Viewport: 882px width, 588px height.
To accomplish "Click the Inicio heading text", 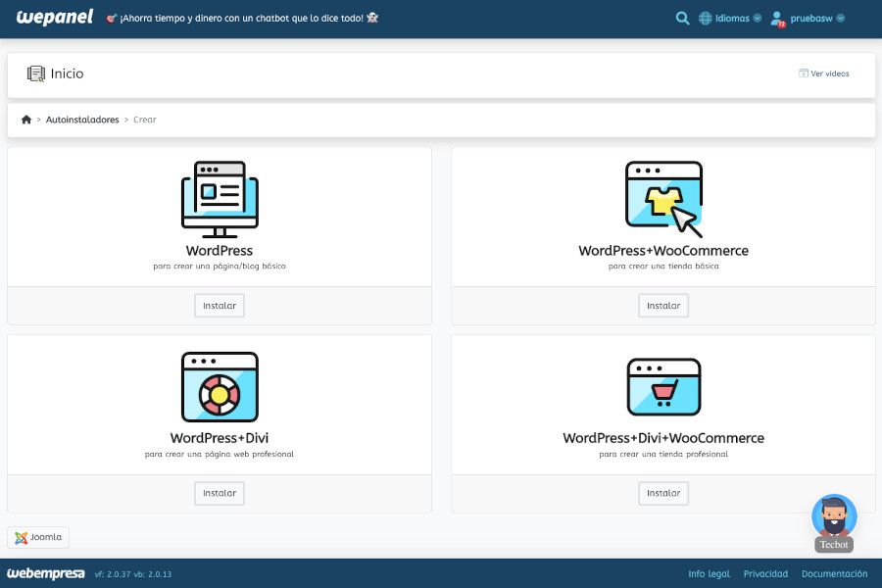I will coord(67,73).
